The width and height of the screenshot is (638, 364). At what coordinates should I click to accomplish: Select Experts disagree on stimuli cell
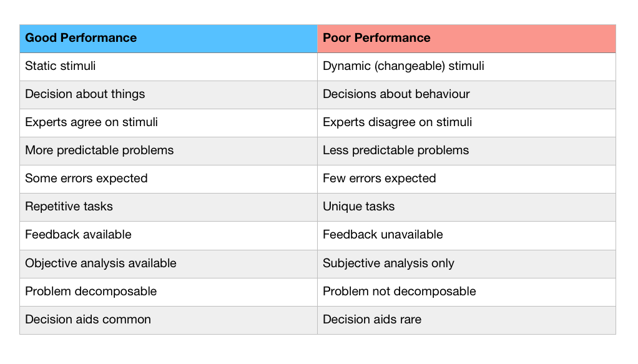pyautogui.click(x=466, y=123)
